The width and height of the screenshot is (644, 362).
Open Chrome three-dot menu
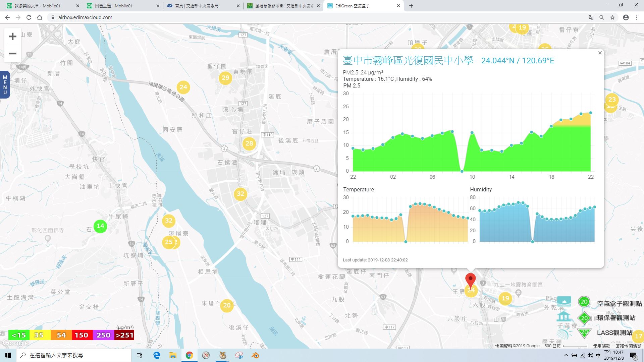pos(637,17)
